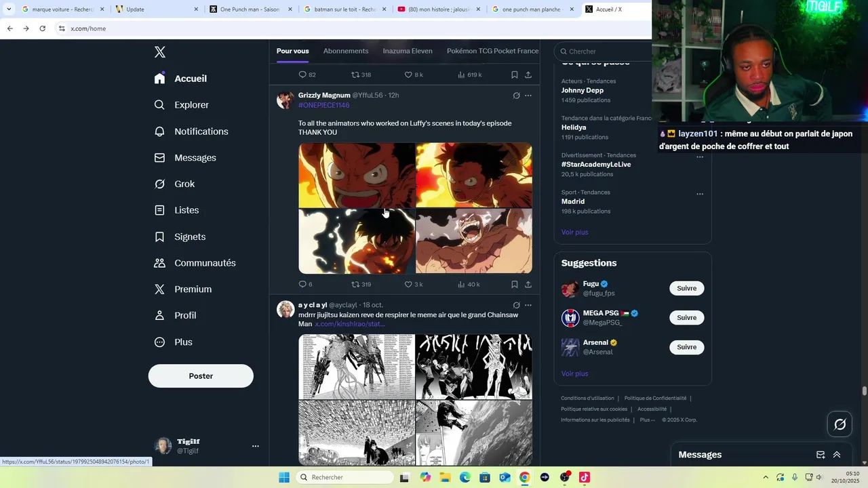Viewport: 868px width, 488px height.
Task: Click taskbar Rechercher search box
Action: point(344,477)
